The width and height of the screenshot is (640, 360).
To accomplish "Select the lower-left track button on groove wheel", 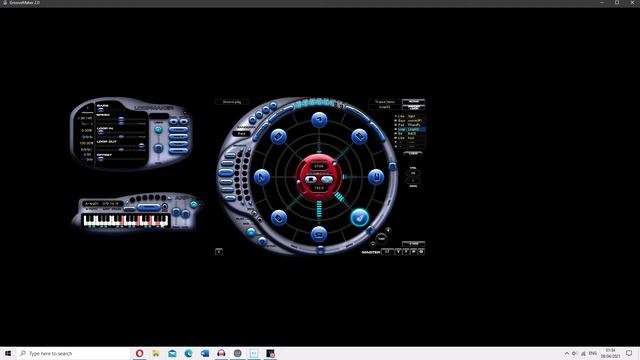I will [x=278, y=218].
